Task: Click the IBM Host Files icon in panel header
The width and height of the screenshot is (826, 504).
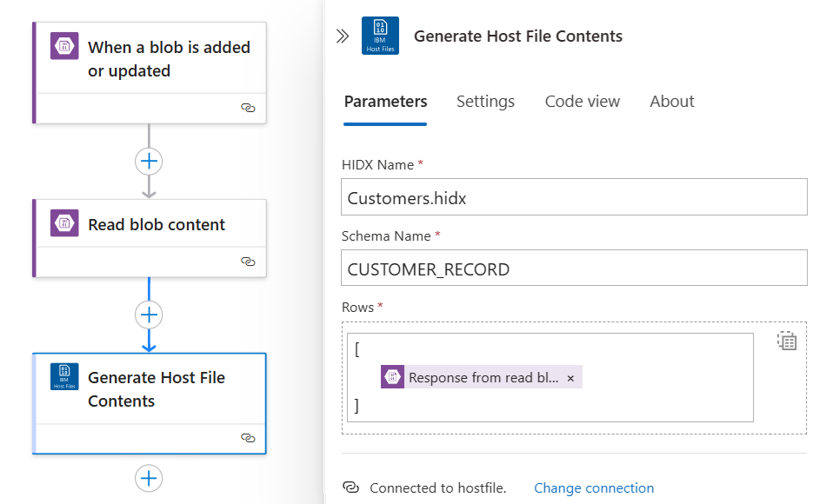Action: coord(380,36)
